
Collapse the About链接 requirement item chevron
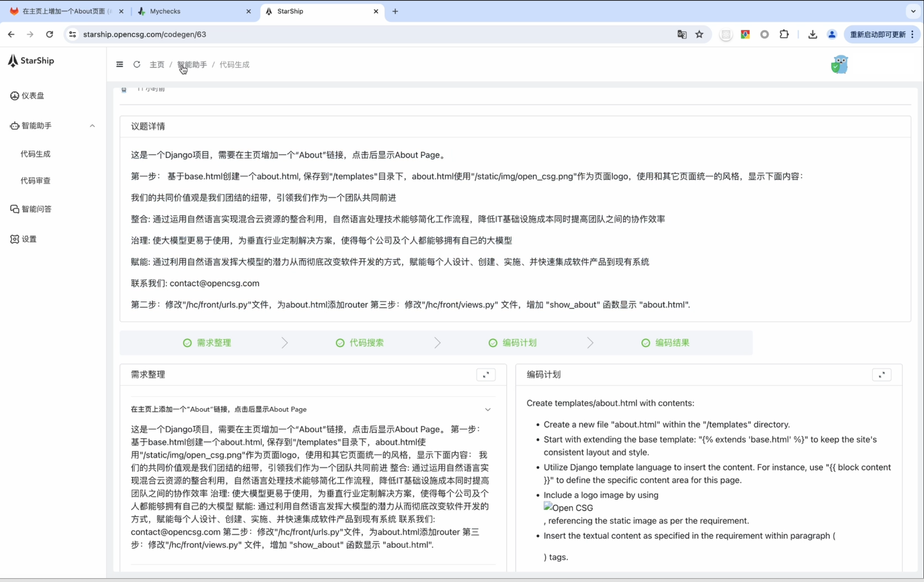pyautogui.click(x=488, y=410)
